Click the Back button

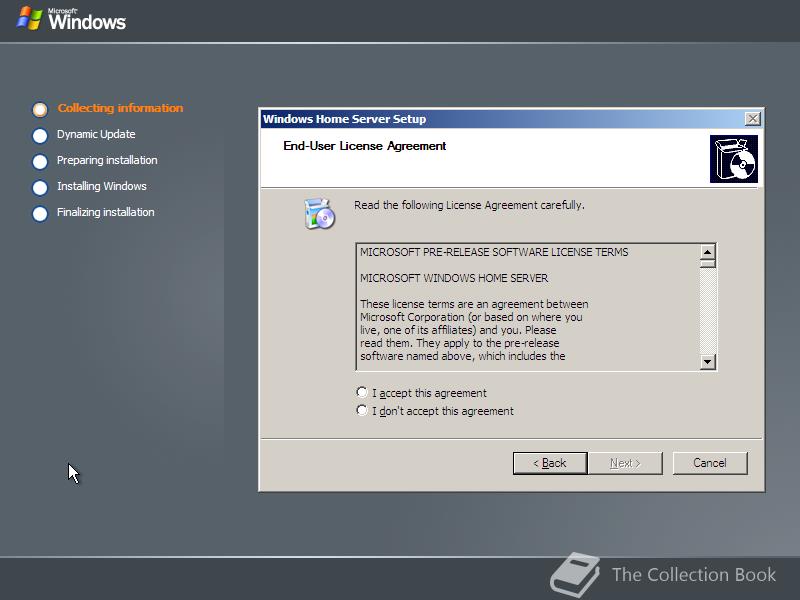[x=550, y=463]
